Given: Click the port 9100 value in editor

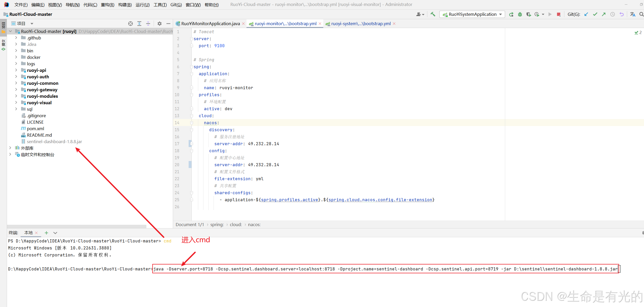Looking at the screenshot, I should (x=220, y=46).
